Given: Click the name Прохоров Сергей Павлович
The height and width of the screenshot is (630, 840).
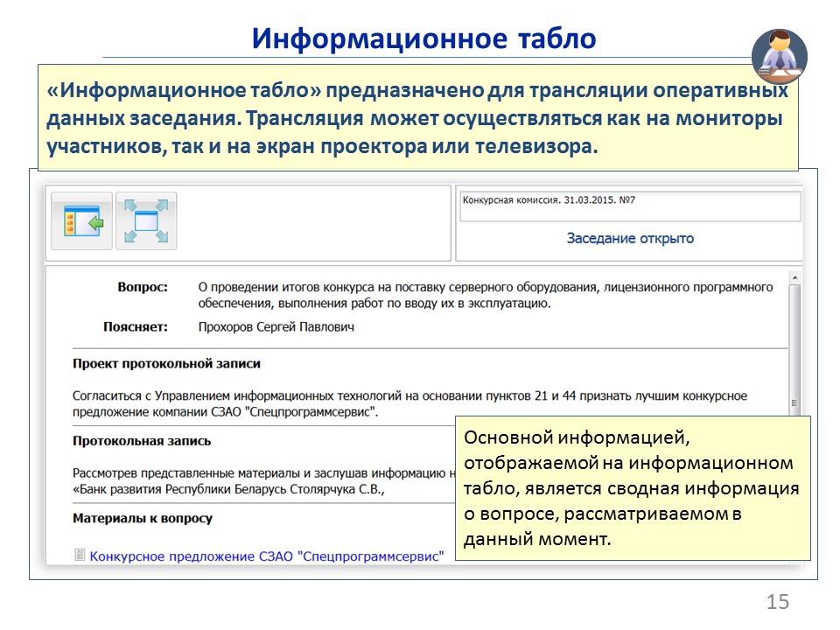Looking at the screenshot, I should (x=276, y=326).
